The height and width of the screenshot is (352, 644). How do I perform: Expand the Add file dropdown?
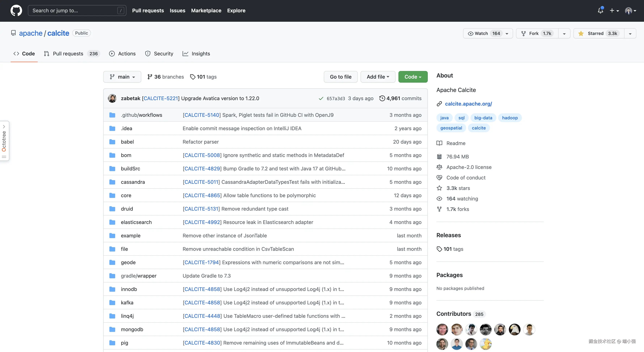(x=378, y=77)
